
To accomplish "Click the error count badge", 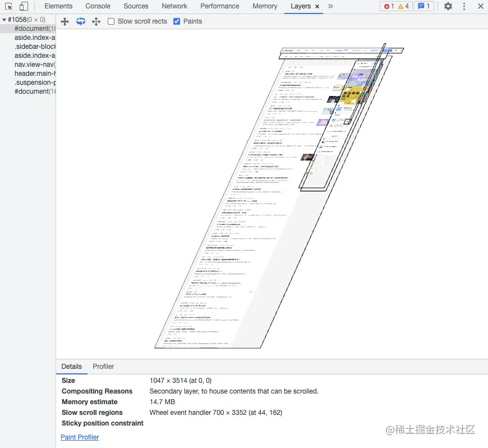I will [x=389, y=6].
